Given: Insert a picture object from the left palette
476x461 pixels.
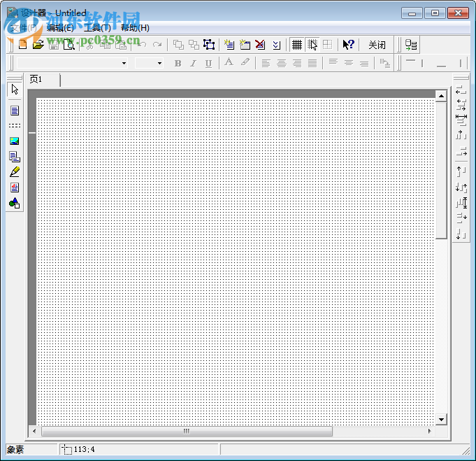Looking at the screenshot, I should tap(15, 141).
